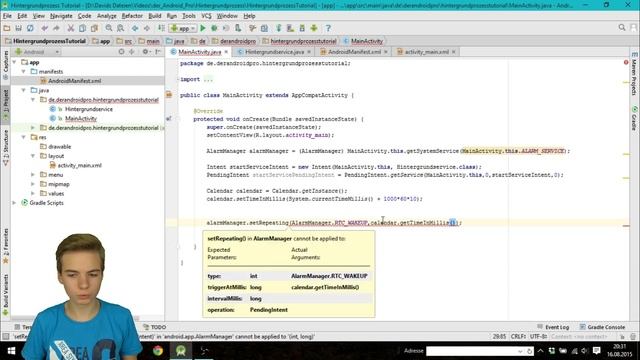640x360 pixels.
Task: Expand the menu folder node
Action: (x=33, y=175)
